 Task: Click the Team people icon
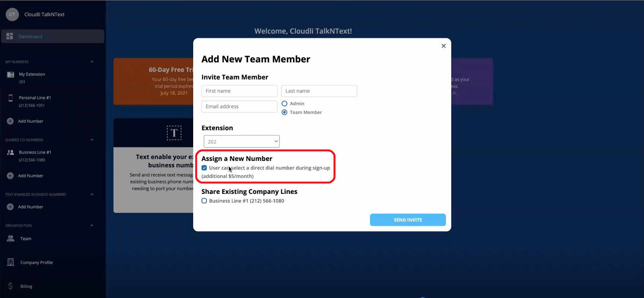[x=11, y=238]
